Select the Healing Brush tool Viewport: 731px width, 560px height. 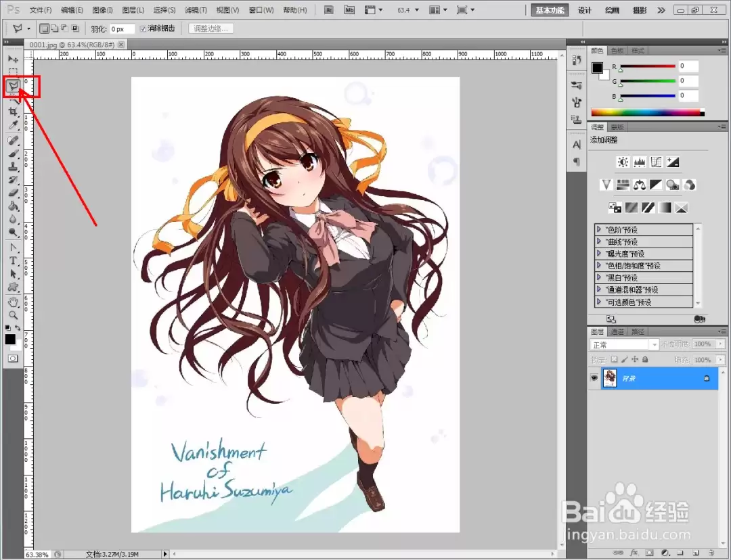coord(13,140)
